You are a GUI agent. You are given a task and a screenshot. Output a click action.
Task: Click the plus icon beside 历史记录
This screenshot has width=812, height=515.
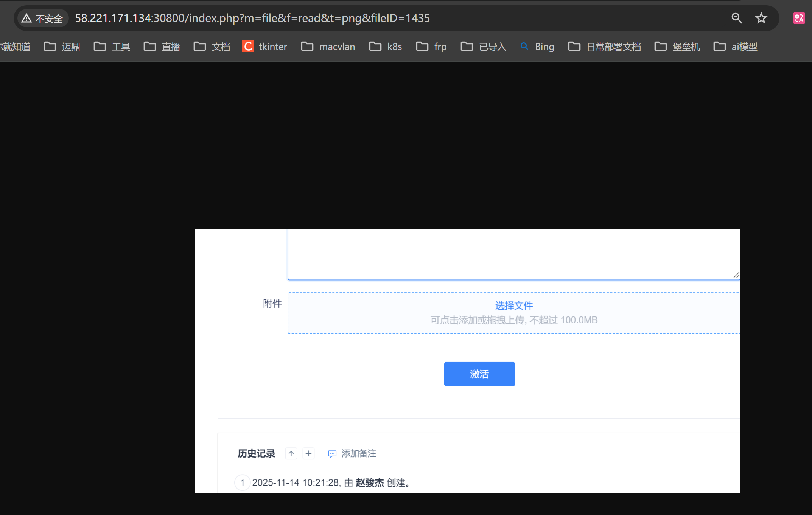tap(308, 453)
